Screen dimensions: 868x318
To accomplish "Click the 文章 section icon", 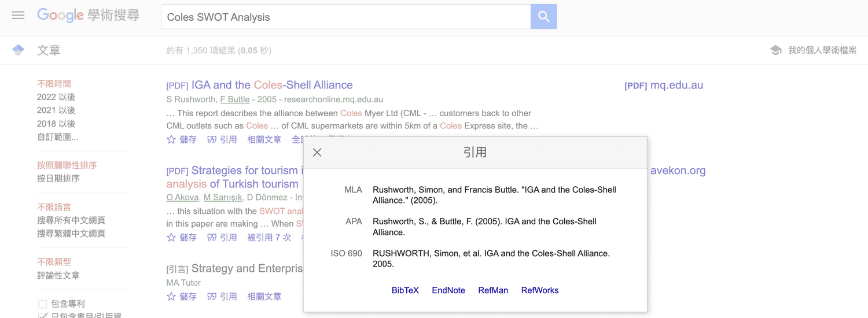I will [x=19, y=50].
